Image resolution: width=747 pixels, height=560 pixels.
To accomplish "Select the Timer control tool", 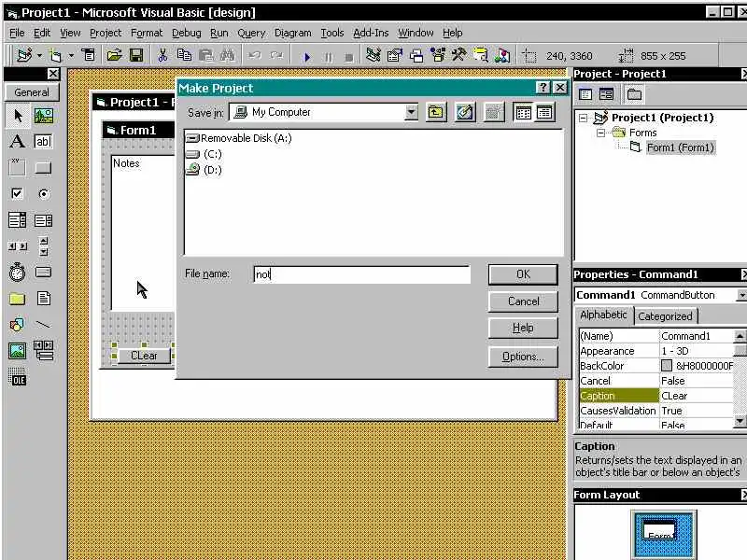I will coord(18,273).
